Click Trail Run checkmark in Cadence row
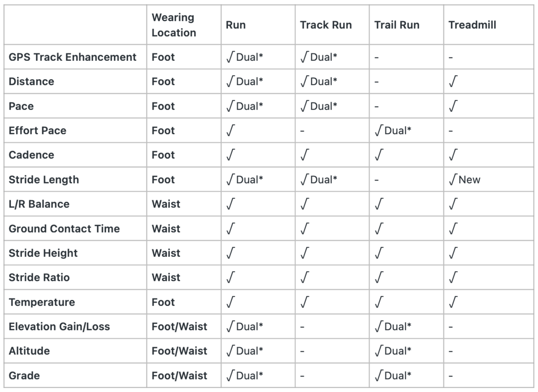538x392 pixels. click(x=379, y=155)
